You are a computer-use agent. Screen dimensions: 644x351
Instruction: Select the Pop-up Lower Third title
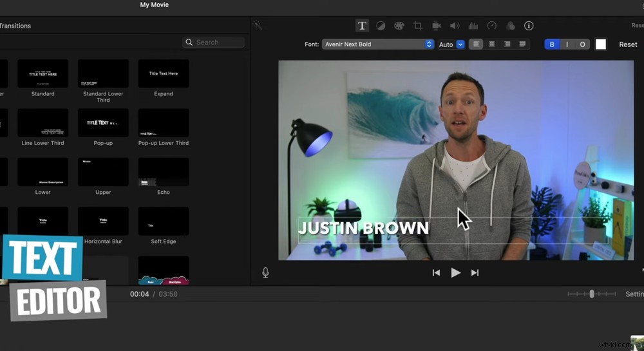pos(164,123)
